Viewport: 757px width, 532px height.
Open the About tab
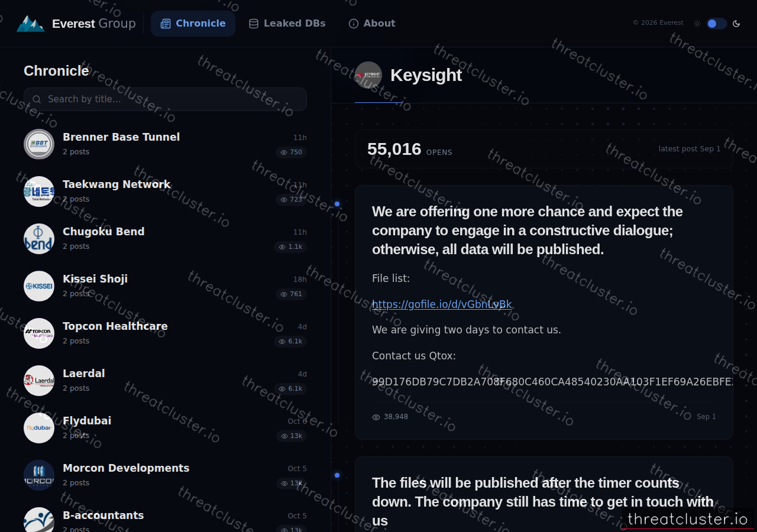(x=372, y=24)
